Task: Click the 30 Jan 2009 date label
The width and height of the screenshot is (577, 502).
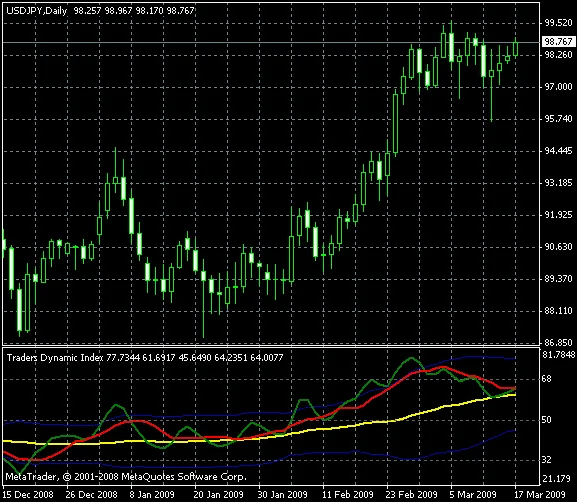Action: (x=282, y=494)
